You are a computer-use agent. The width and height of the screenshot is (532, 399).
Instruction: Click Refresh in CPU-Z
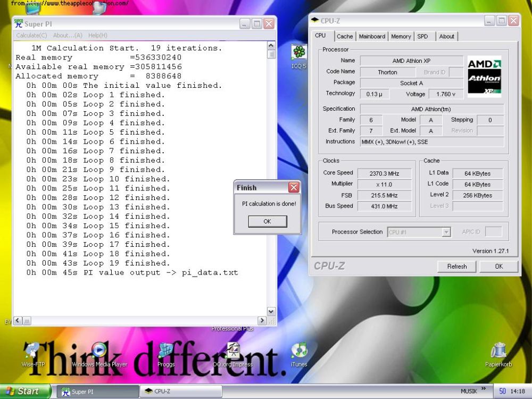point(456,267)
